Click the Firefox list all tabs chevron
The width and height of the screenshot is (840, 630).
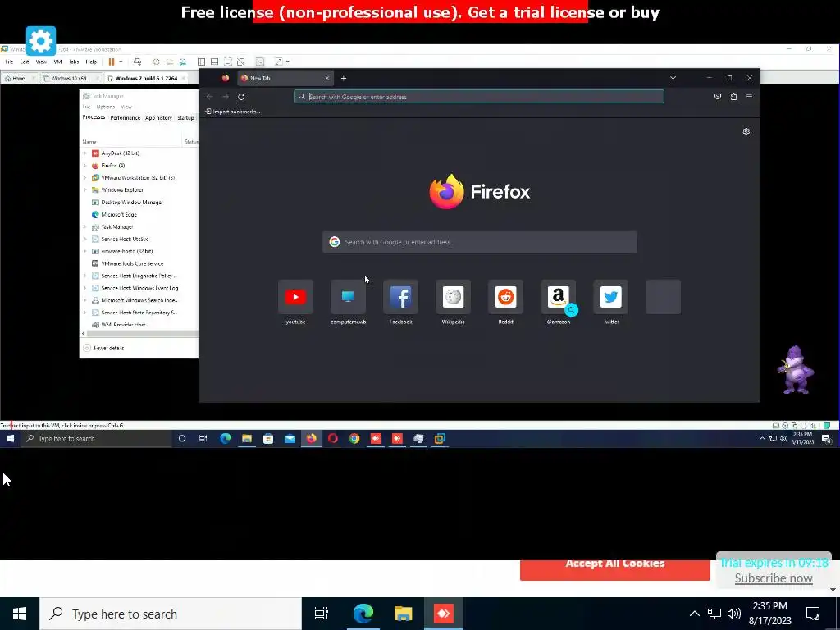point(673,78)
